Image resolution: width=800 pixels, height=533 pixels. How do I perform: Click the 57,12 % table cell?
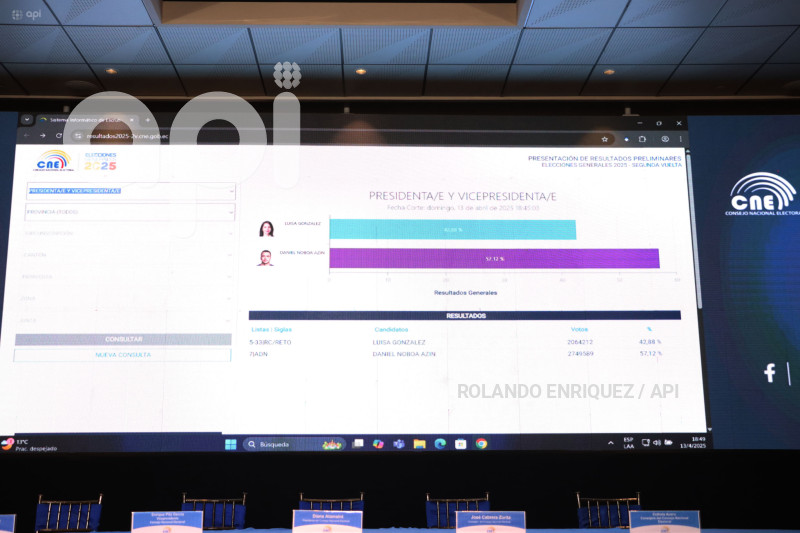pos(651,353)
